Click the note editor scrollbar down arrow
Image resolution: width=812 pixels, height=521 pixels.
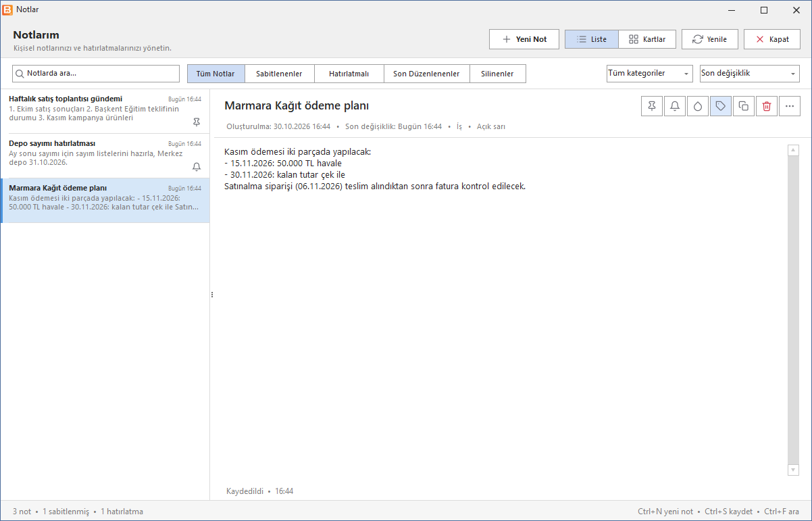(793, 470)
